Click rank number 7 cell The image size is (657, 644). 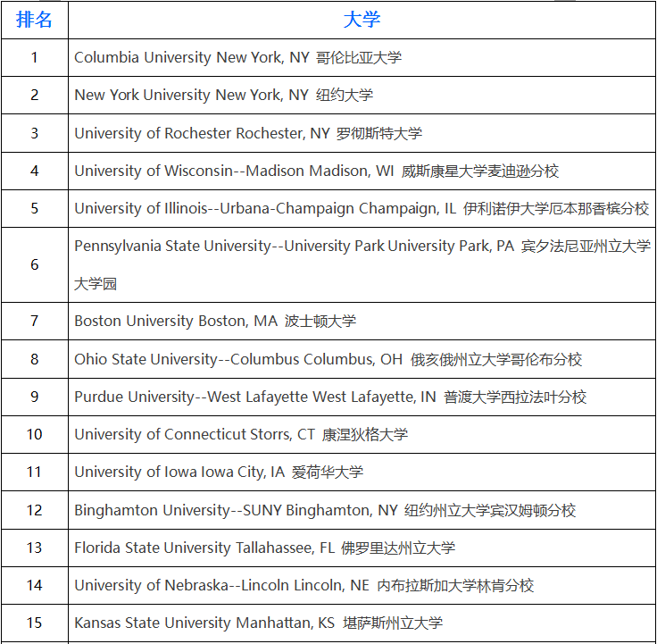point(34,322)
